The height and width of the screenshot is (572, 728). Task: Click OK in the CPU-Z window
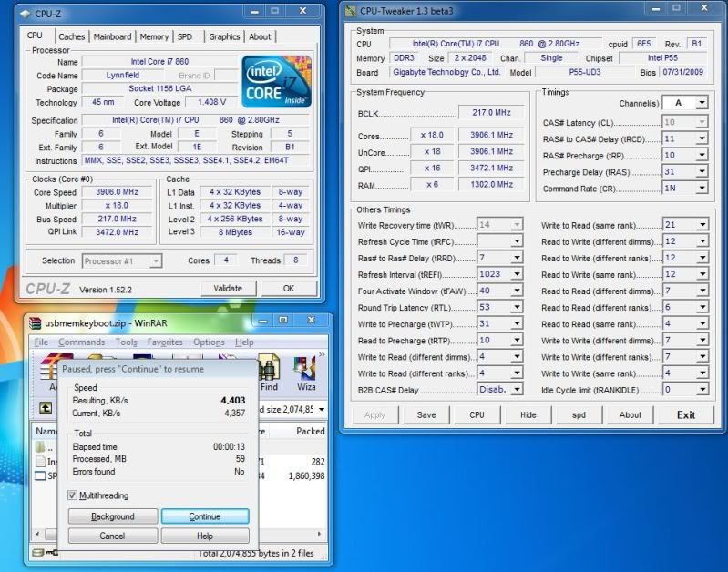click(289, 289)
